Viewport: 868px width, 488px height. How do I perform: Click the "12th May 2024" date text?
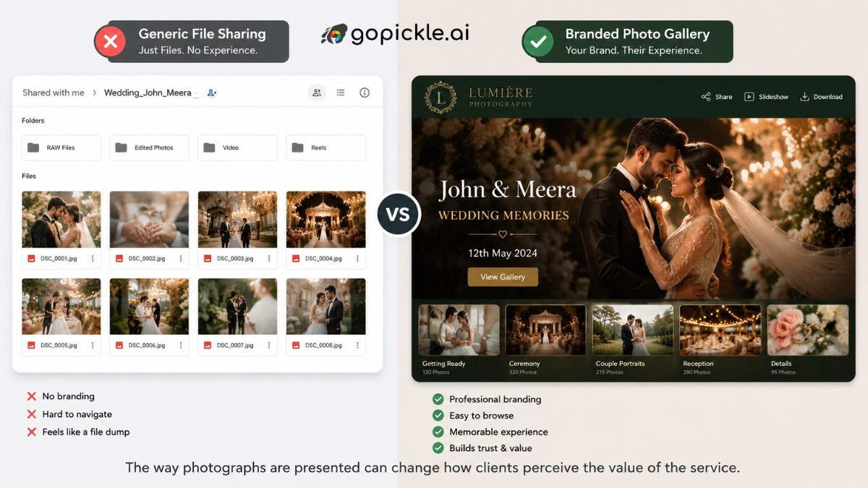click(x=503, y=254)
